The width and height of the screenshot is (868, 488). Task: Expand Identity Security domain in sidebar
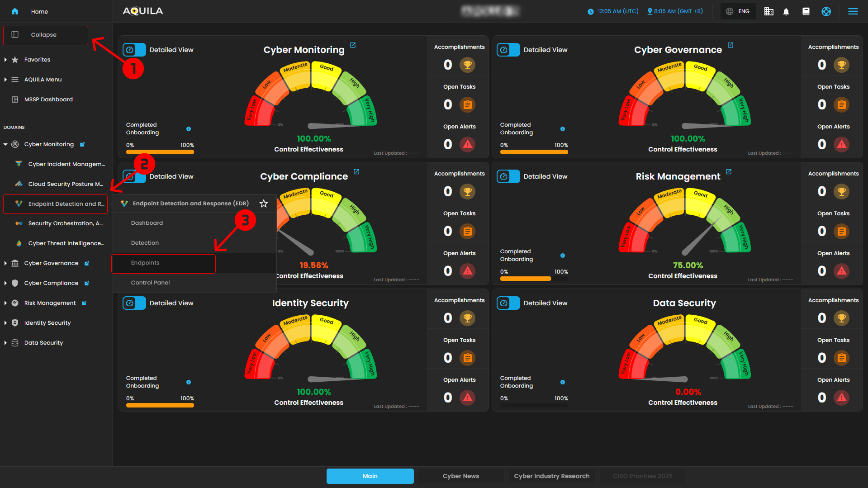[5, 323]
